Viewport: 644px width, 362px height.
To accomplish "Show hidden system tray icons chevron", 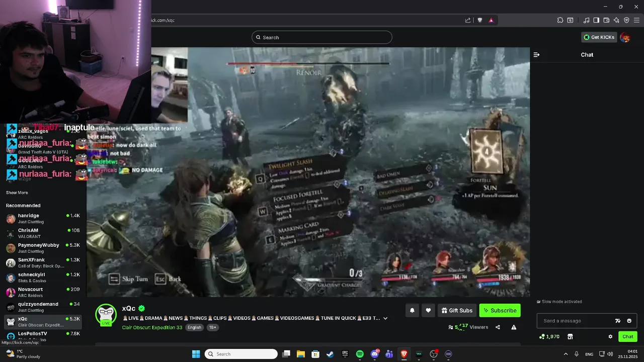I will pyautogui.click(x=566, y=354).
